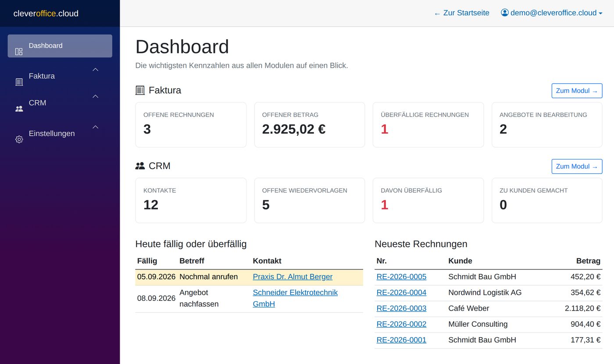Click the date 08.09.2026

[x=156, y=298]
